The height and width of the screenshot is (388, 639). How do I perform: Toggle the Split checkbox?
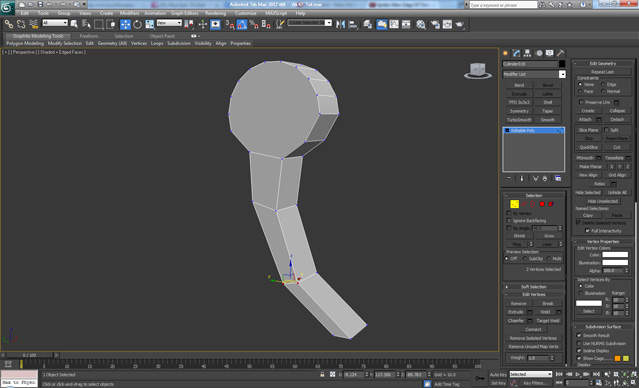[x=606, y=130]
